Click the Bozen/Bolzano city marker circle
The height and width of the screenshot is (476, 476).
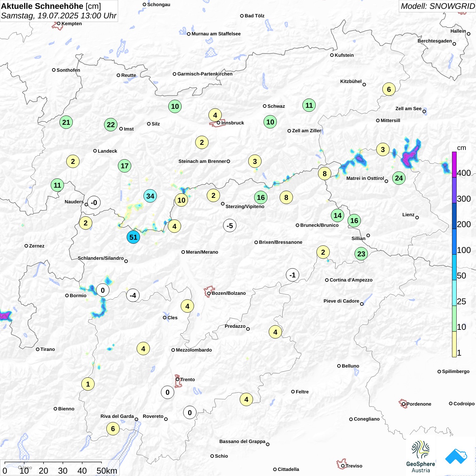[209, 293]
